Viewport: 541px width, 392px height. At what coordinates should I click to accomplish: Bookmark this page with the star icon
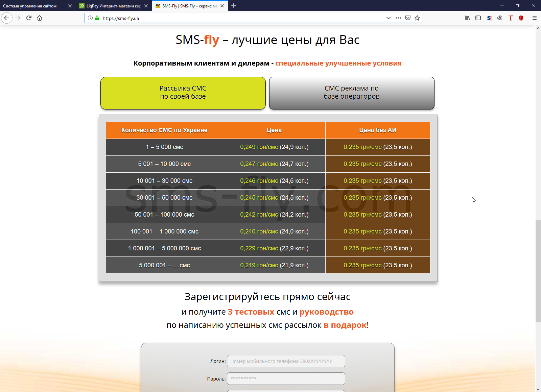tap(417, 18)
